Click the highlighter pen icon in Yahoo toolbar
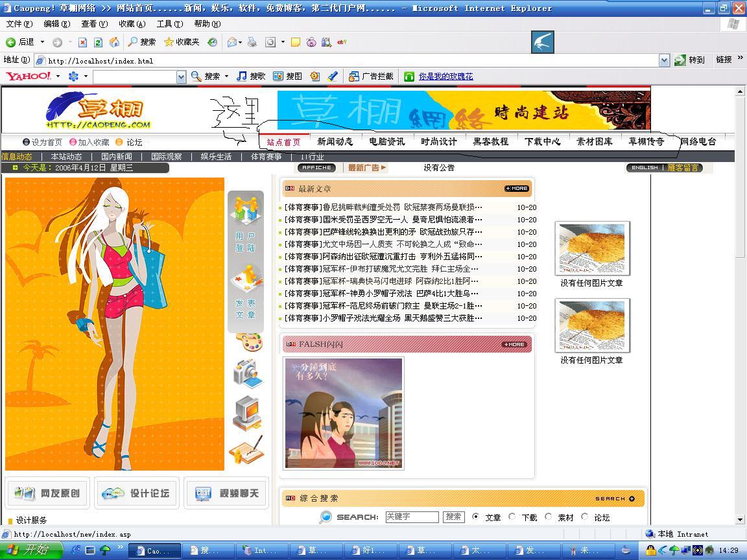 [333, 76]
